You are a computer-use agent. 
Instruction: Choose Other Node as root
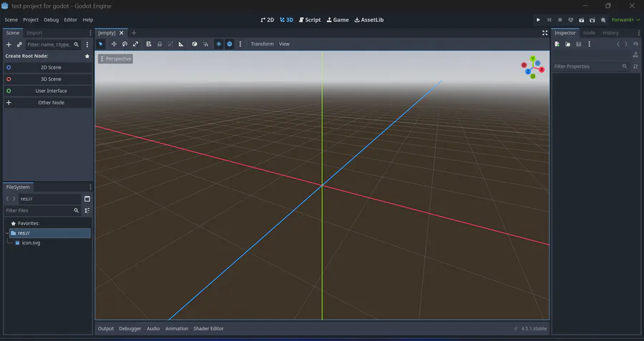point(48,103)
